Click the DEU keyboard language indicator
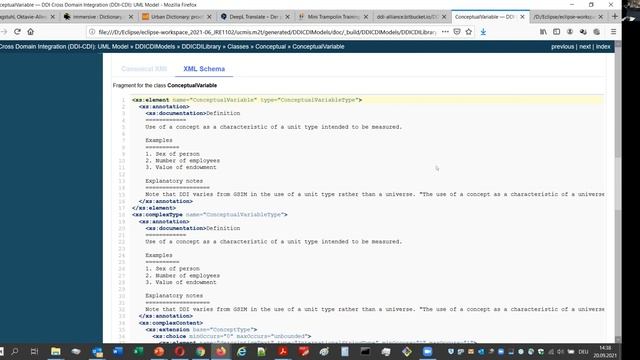The height and width of the screenshot is (360, 640). coord(583,351)
